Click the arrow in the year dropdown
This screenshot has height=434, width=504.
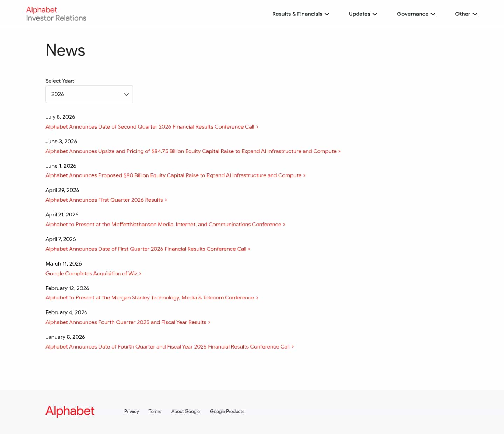(x=126, y=94)
